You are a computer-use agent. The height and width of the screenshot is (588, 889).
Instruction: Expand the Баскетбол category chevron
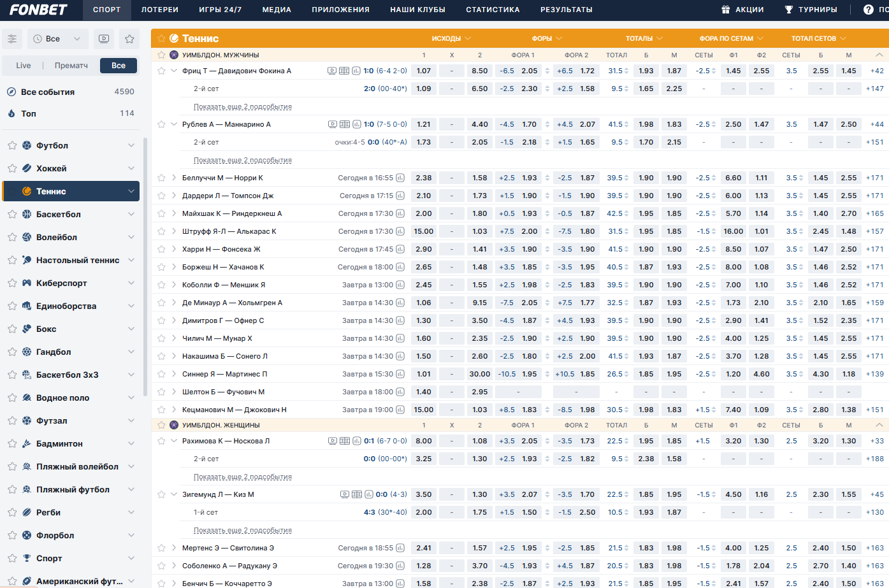[131, 214]
